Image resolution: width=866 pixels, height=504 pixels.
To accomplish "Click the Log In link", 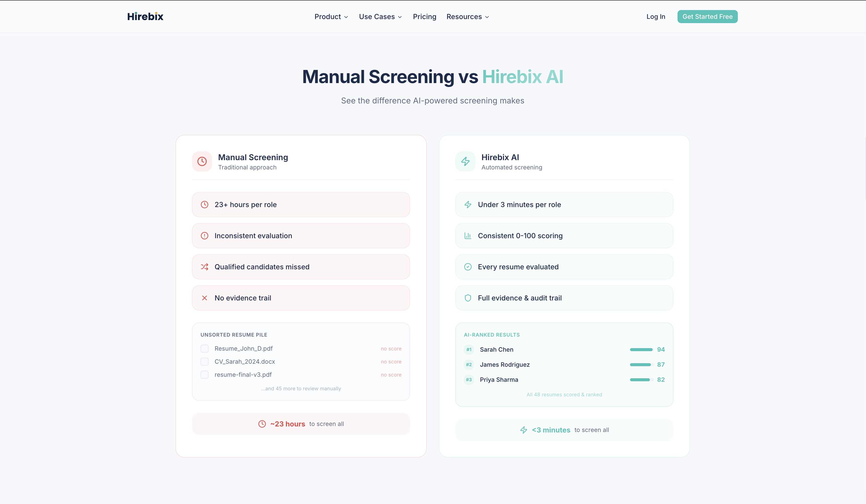I will 656,17.
